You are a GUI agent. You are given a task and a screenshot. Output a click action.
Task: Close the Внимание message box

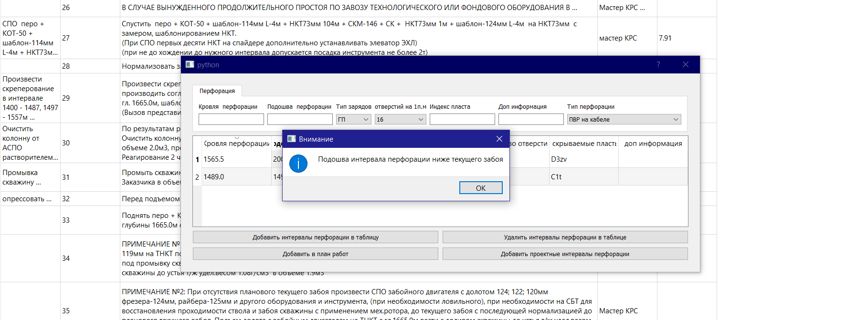(499, 139)
